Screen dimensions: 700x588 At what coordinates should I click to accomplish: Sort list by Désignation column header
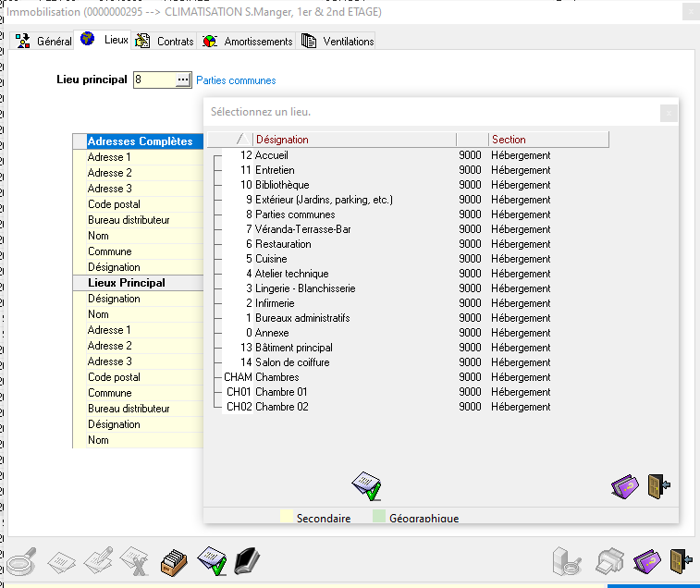point(353,140)
